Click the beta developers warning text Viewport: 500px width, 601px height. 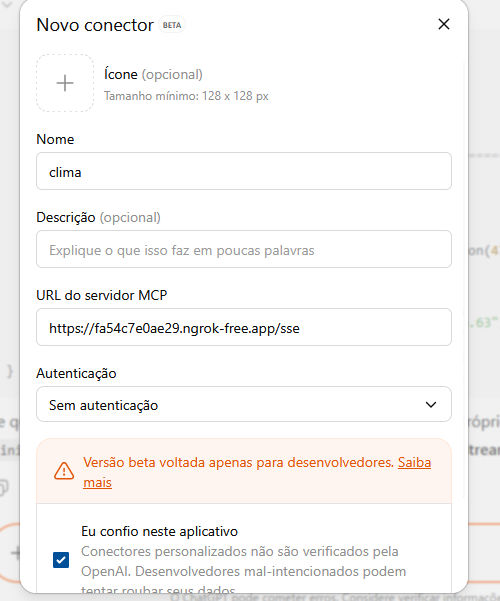238,463
